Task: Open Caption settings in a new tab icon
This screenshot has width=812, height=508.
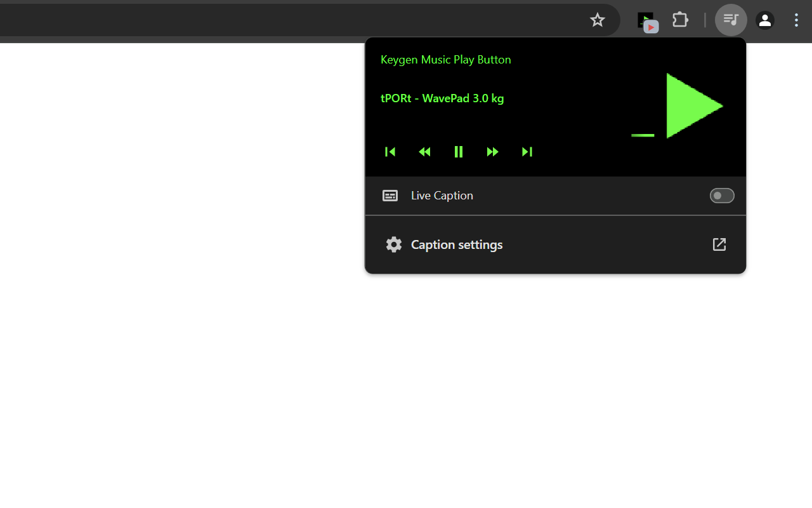Action: coord(719,244)
